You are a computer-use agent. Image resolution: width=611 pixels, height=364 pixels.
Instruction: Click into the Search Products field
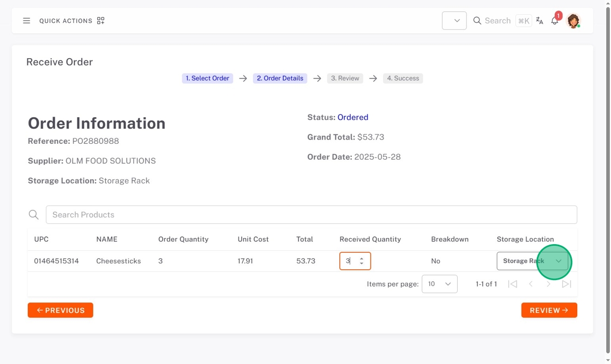[311, 215]
